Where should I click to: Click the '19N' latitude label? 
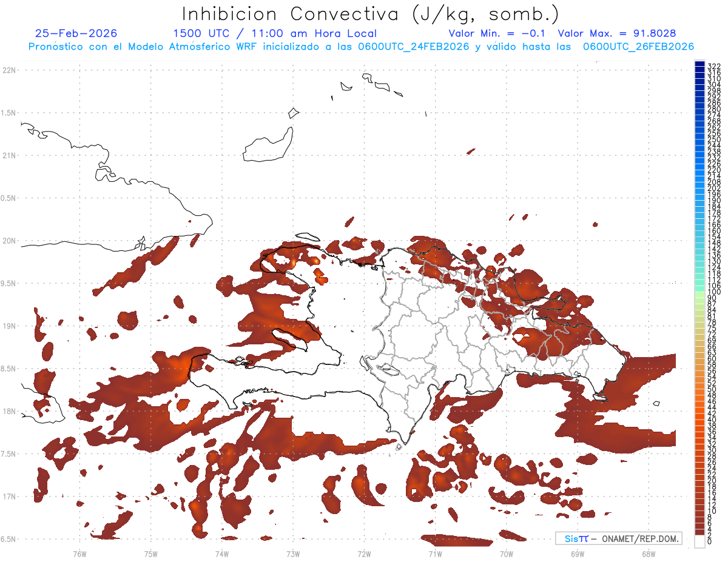click(x=10, y=326)
